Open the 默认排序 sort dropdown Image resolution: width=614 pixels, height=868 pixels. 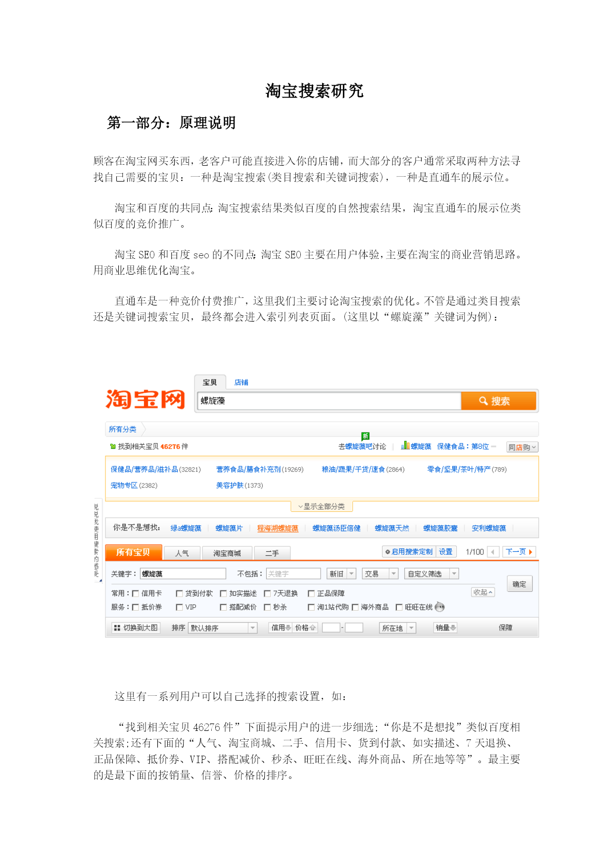click(223, 628)
